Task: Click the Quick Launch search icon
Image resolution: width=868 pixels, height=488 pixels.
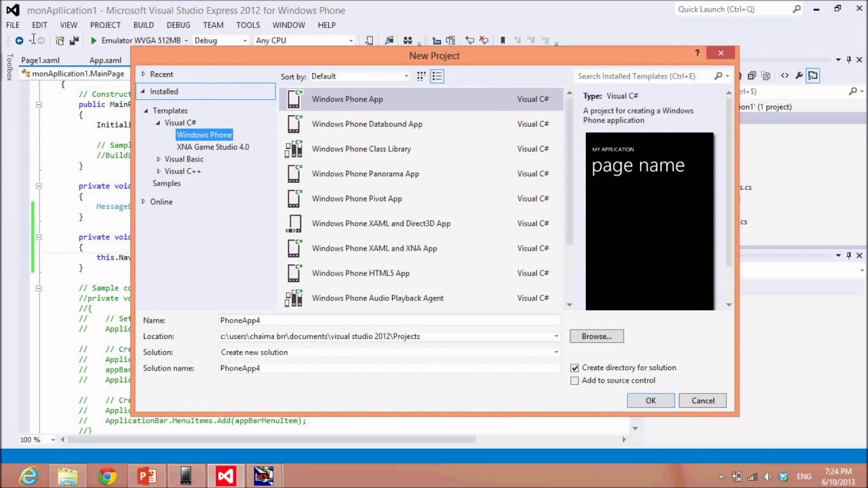Action: [x=797, y=9]
